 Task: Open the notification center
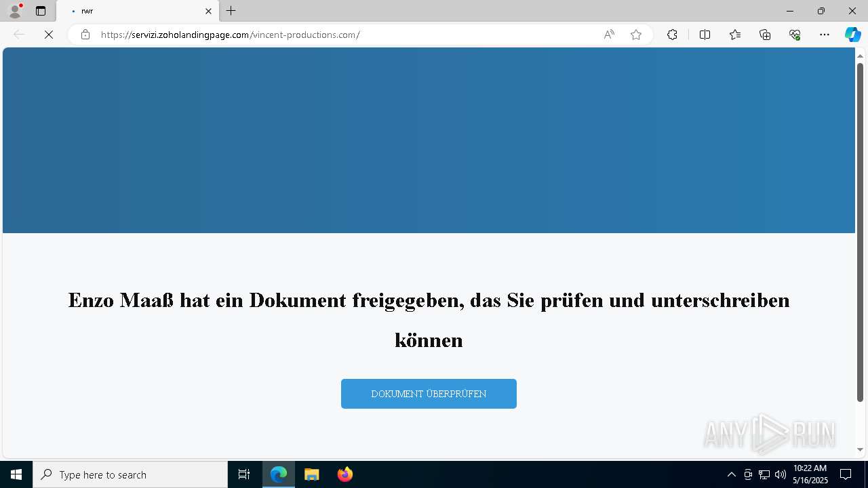click(846, 474)
